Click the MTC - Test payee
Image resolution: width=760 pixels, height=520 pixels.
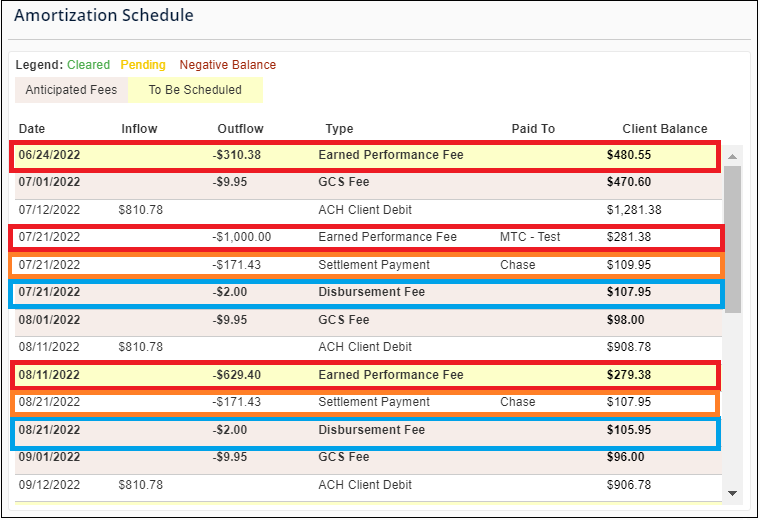pyautogui.click(x=530, y=237)
